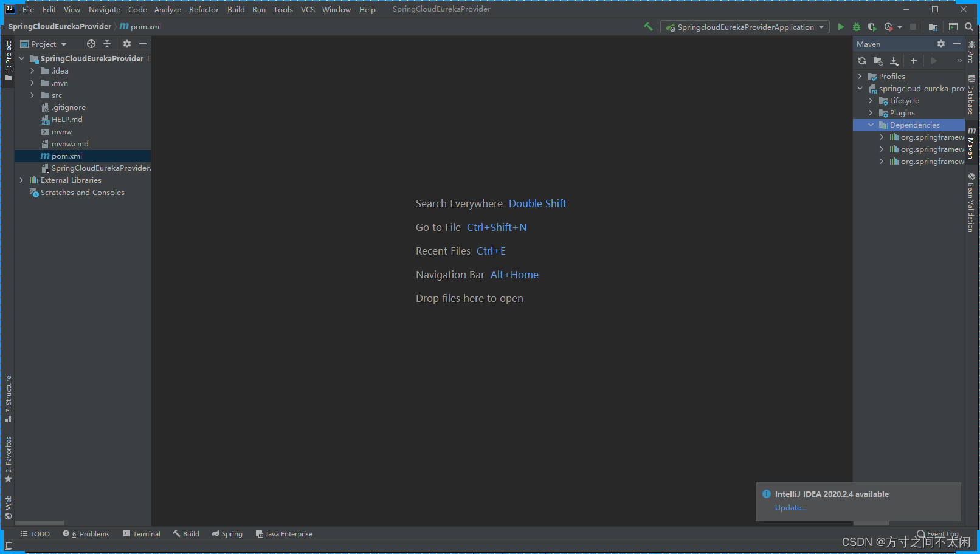
Task: Expand the .idea folder
Action: (x=32, y=71)
